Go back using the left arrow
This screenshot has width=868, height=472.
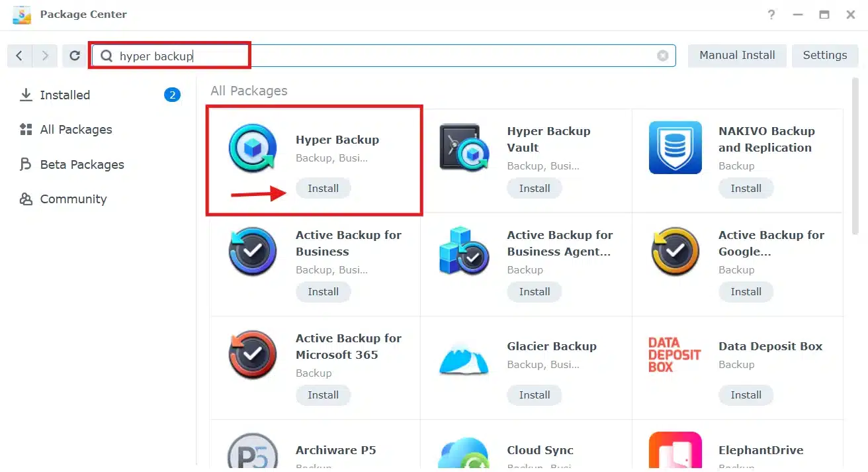[19, 56]
